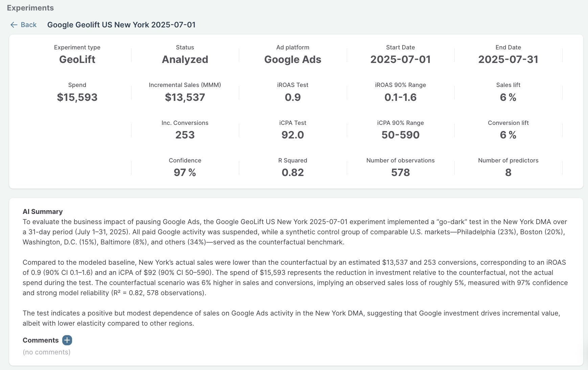Select the Number of predictors value 8
Viewport: 588px width, 370px height.
508,173
